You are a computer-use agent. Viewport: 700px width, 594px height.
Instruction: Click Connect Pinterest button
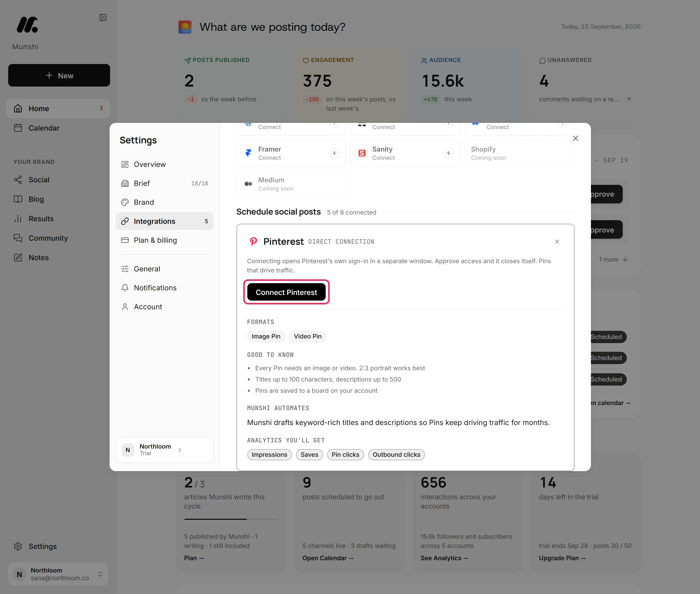click(286, 292)
